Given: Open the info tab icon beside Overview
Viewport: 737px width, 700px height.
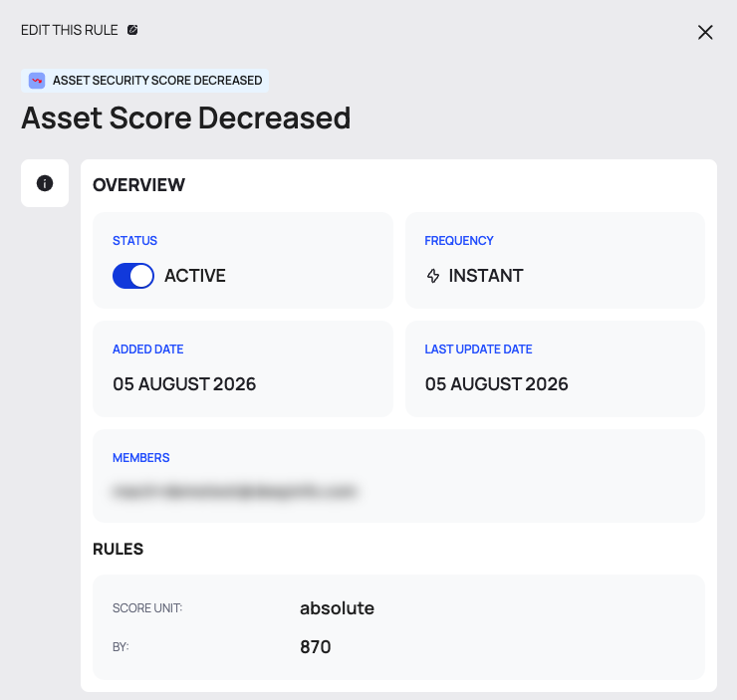Looking at the screenshot, I should [45, 183].
